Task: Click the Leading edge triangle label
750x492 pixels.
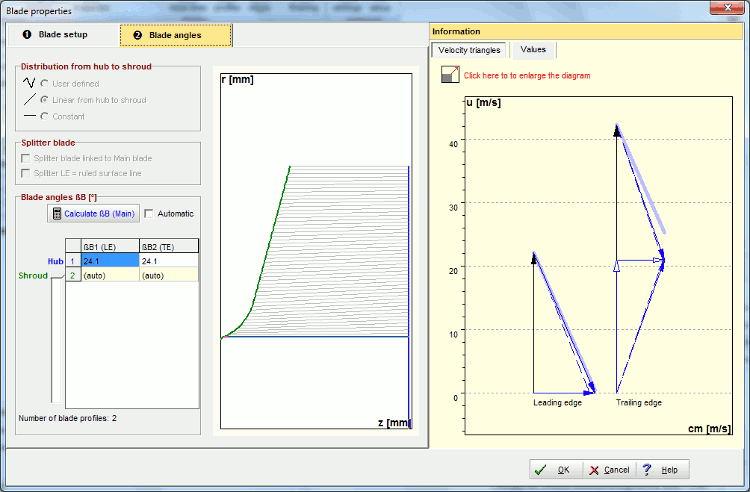Action: pyautogui.click(x=557, y=403)
